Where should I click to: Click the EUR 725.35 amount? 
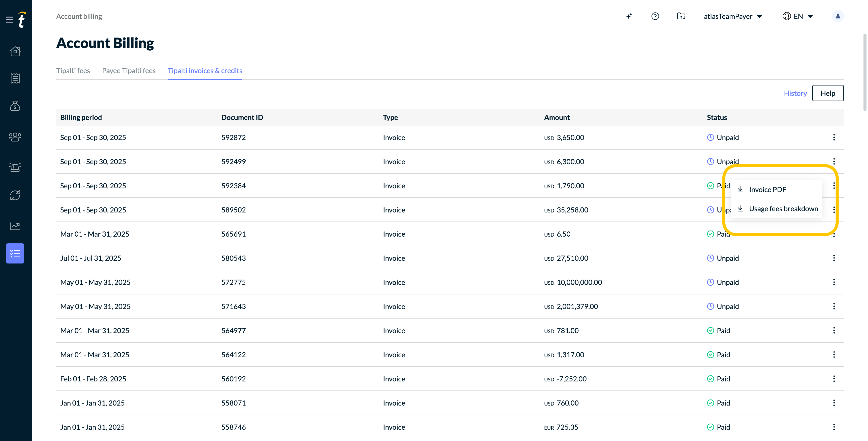[x=561, y=427]
